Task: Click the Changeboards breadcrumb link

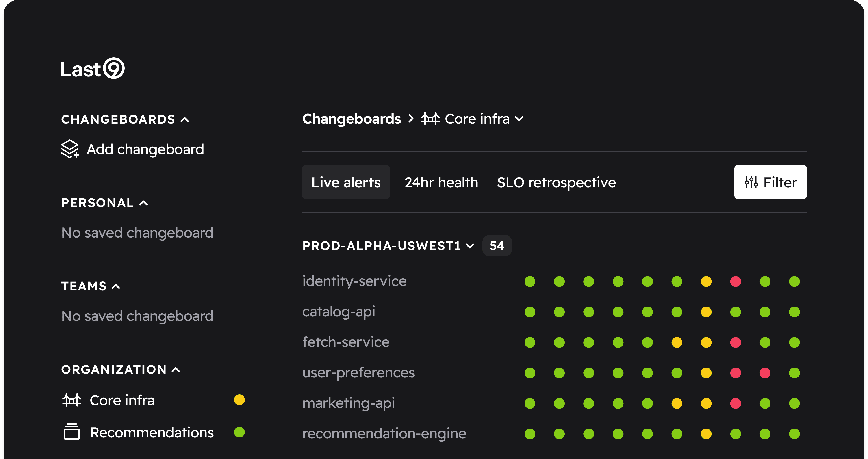Action: [x=352, y=119]
